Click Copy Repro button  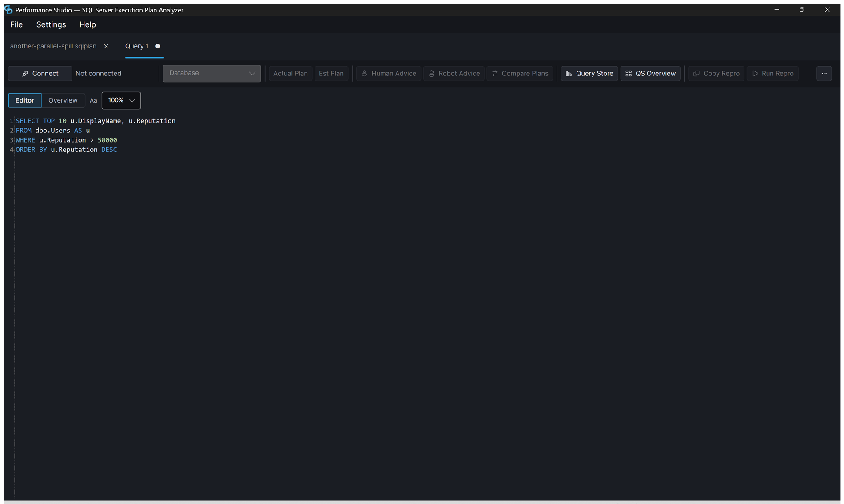716,73
